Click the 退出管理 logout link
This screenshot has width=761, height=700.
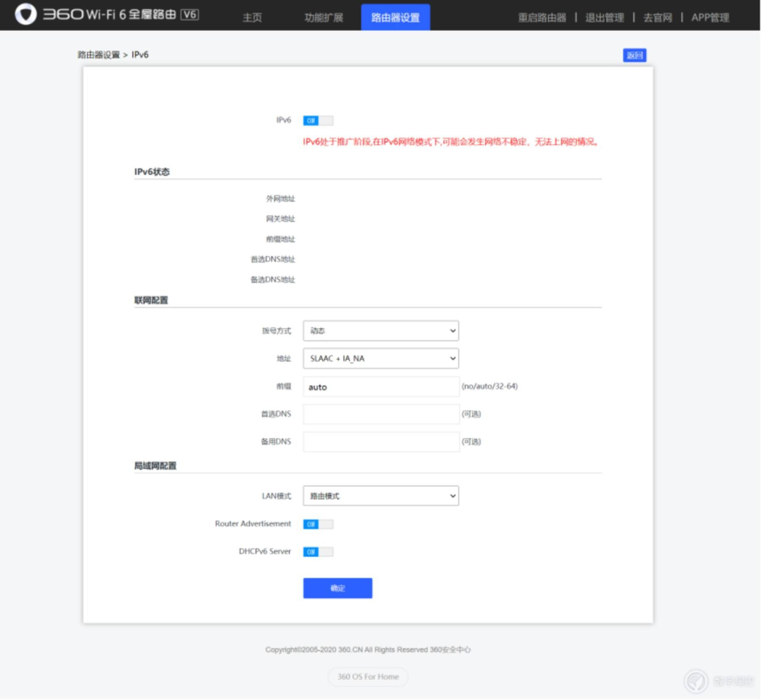coord(605,18)
